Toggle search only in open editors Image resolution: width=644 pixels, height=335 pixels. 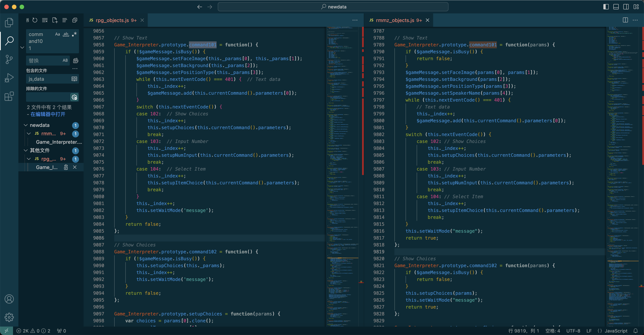(74, 79)
